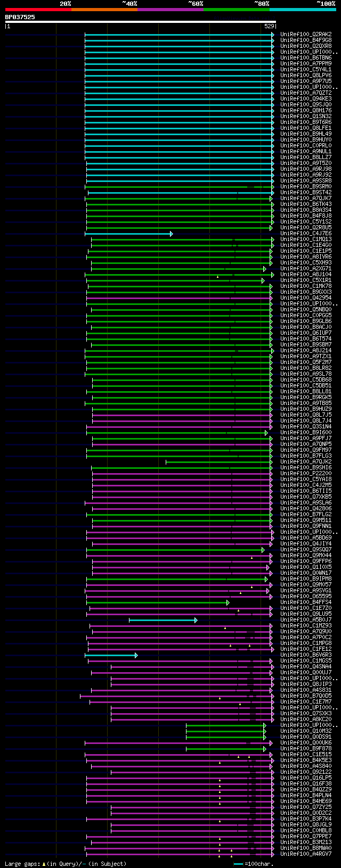The width and height of the screenshot is (341, 868).
Task: Select the UniRef100_A4RGV7 label
Action: click(306, 854)
